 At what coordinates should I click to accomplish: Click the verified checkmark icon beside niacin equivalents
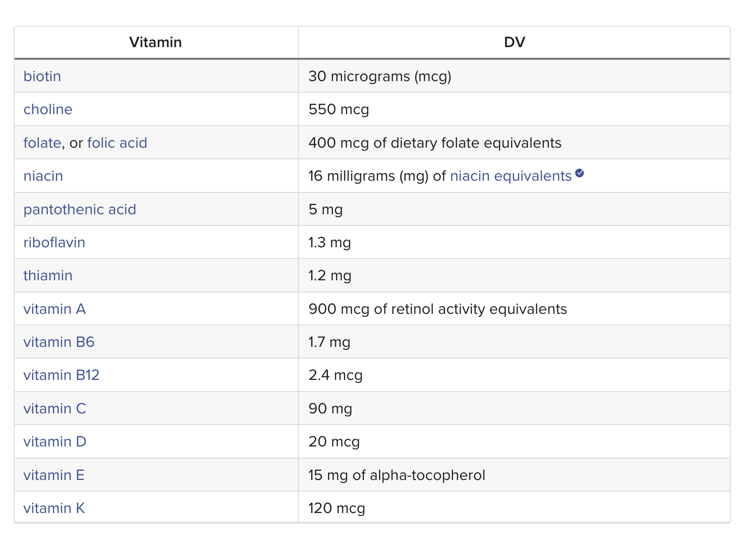click(579, 173)
